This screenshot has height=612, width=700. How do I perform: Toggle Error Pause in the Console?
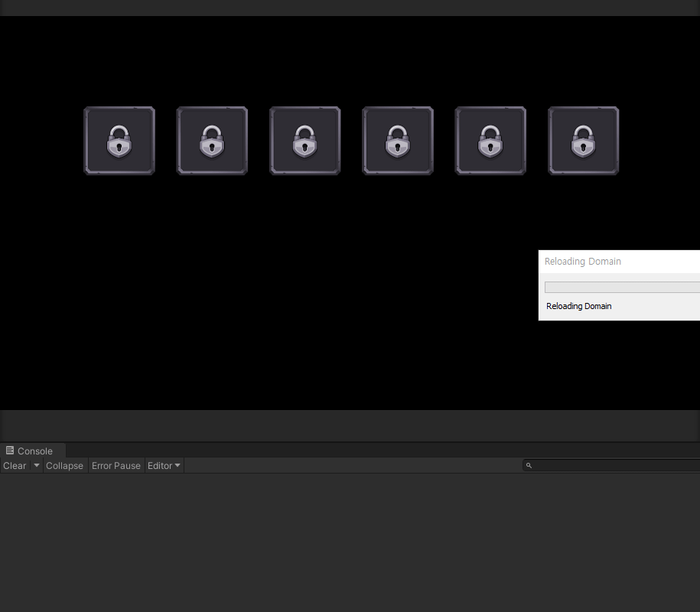pyautogui.click(x=116, y=466)
